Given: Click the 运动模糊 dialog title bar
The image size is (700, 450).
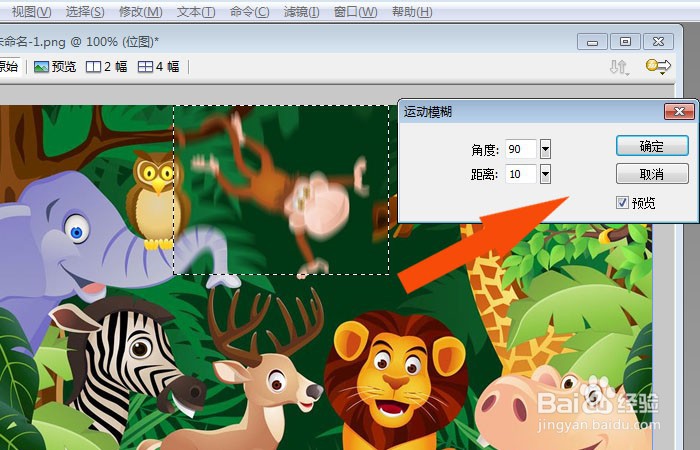Looking at the screenshot, I should pyautogui.click(x=531, y=112).
